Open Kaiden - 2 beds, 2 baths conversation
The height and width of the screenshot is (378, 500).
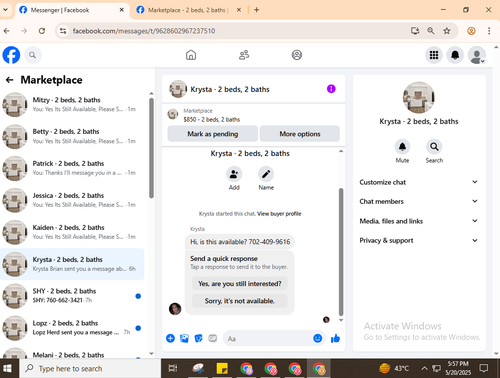coord(73,232)
